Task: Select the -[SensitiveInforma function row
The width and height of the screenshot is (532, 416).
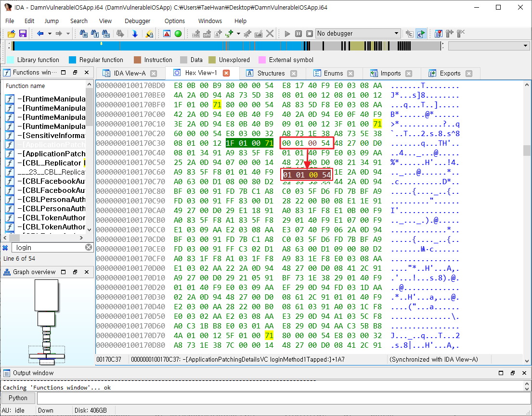Action: [x=45, y=136]
